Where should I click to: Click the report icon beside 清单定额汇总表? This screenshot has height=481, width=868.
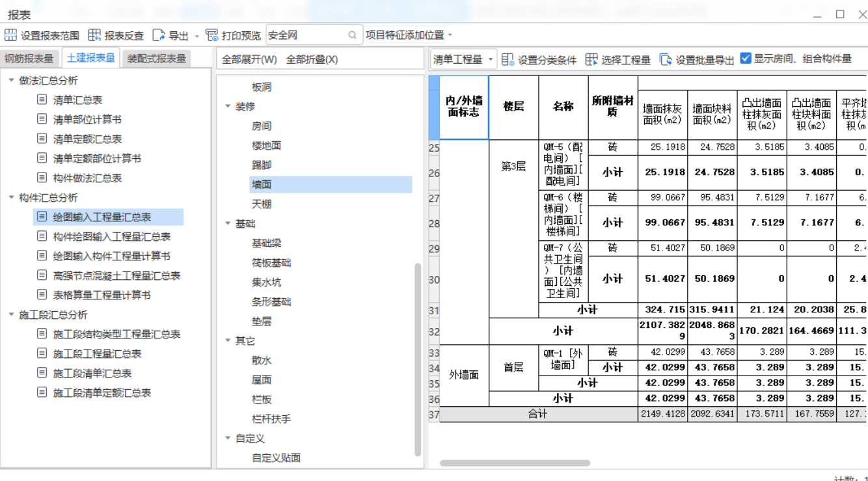[42, 139]
